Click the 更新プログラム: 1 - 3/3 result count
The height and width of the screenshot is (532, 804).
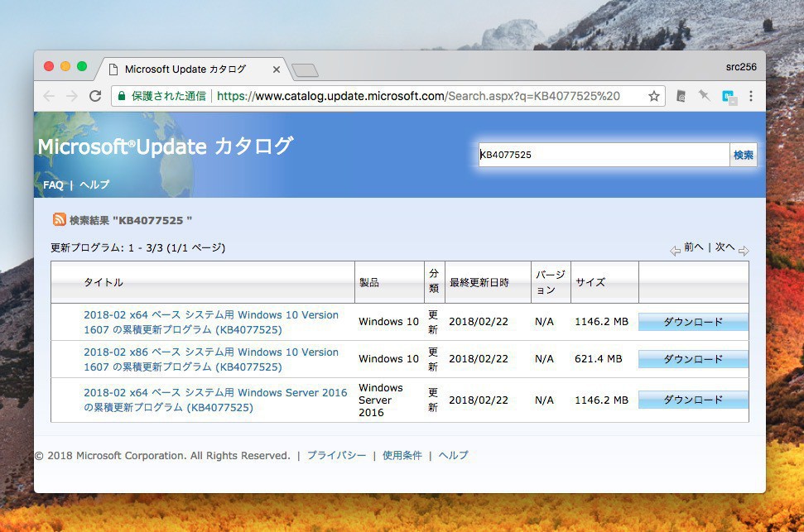138,247
